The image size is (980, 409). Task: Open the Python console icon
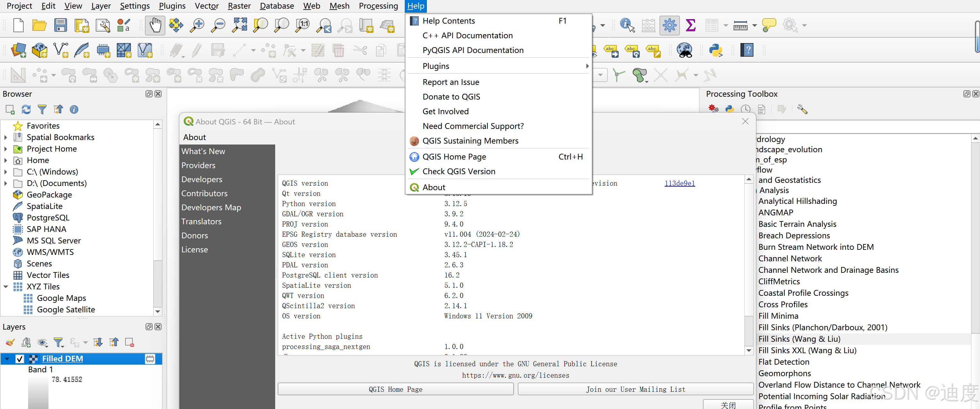coord(716,50)
